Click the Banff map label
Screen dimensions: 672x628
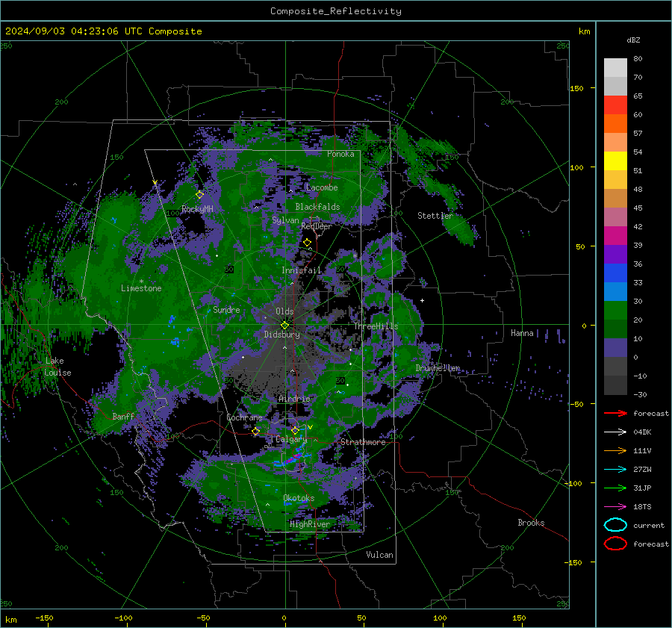pos(123,416)
